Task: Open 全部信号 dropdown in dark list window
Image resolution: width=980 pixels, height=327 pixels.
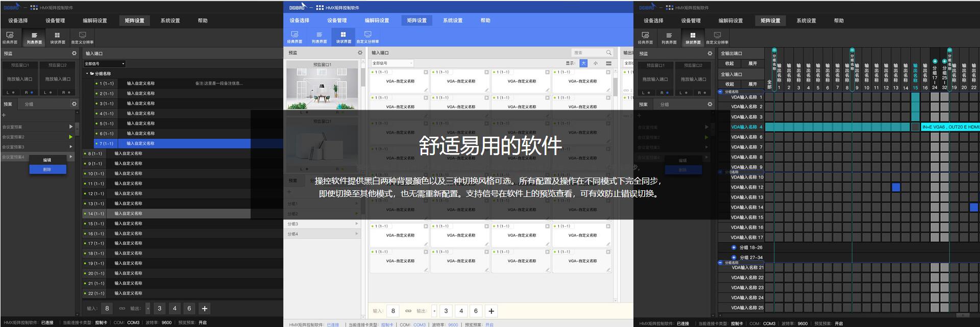Action: (105, 64)
